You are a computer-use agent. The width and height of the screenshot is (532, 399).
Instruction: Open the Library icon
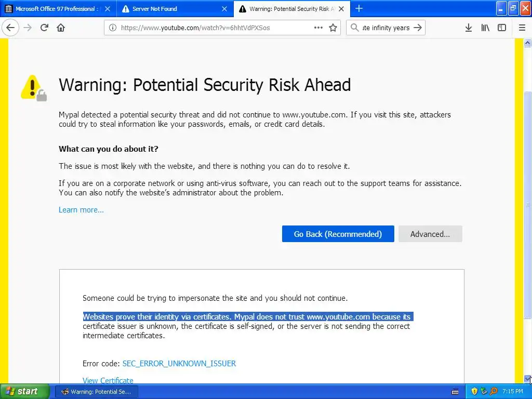pyautogui.click(x=485, y=28)
